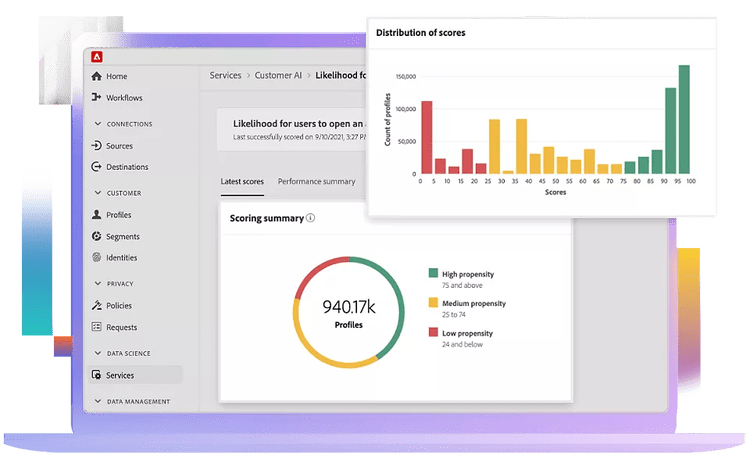The height and width of the screenshot is (470, 750).
Task: Open Policies label in sidebar
Action: (x=119, y=306)
